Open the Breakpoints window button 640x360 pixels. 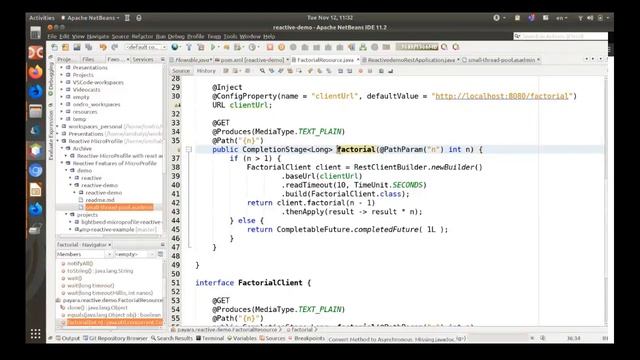click(x=306, y=338)
